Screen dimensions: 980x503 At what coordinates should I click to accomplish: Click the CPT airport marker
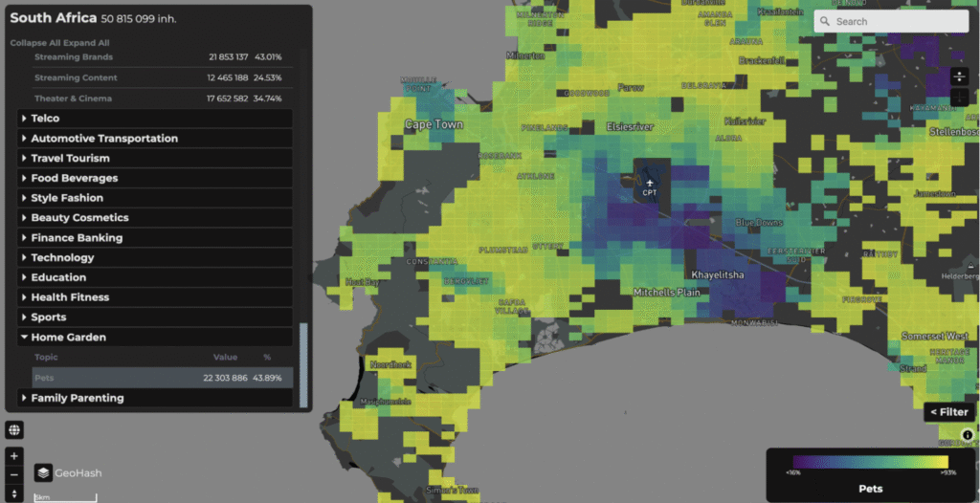coord(650,185)
